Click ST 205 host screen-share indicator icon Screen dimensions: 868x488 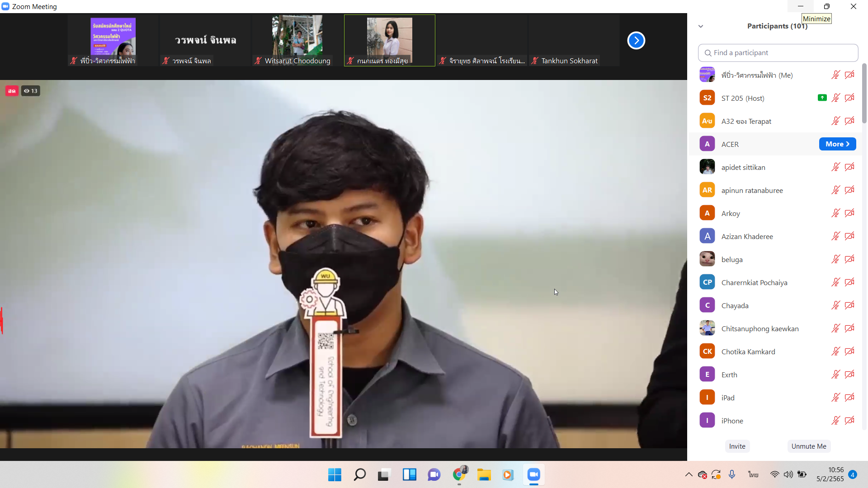pos(822,98)
